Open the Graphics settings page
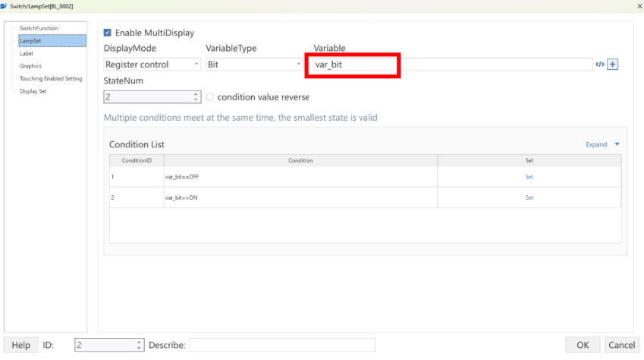Viewport: 644px width, 360px height. [30, 66]
